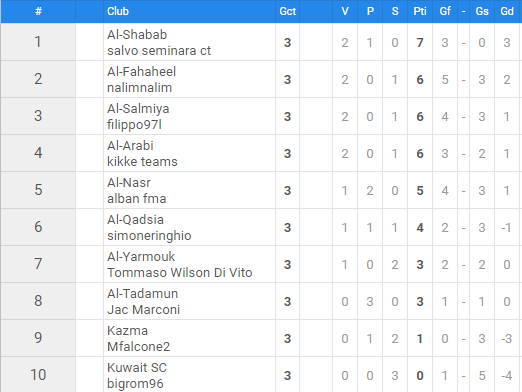Click the Club column header

(x=118, y=11)
